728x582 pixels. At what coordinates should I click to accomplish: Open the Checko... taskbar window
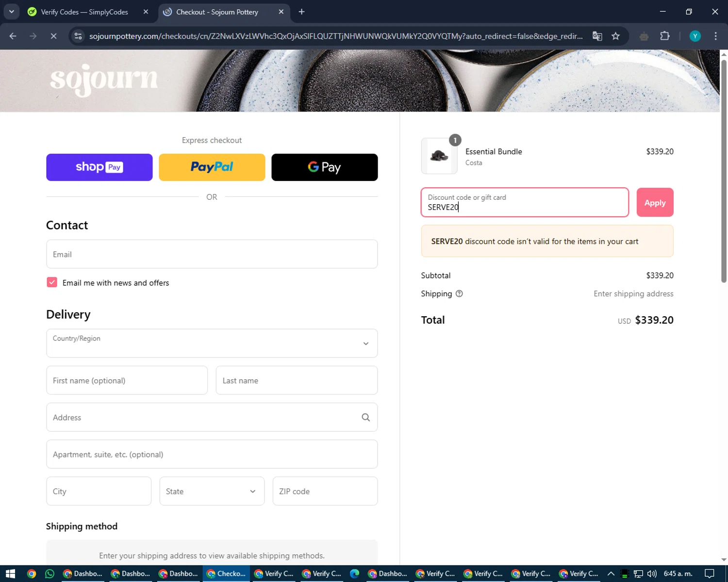tap(227, 574)
